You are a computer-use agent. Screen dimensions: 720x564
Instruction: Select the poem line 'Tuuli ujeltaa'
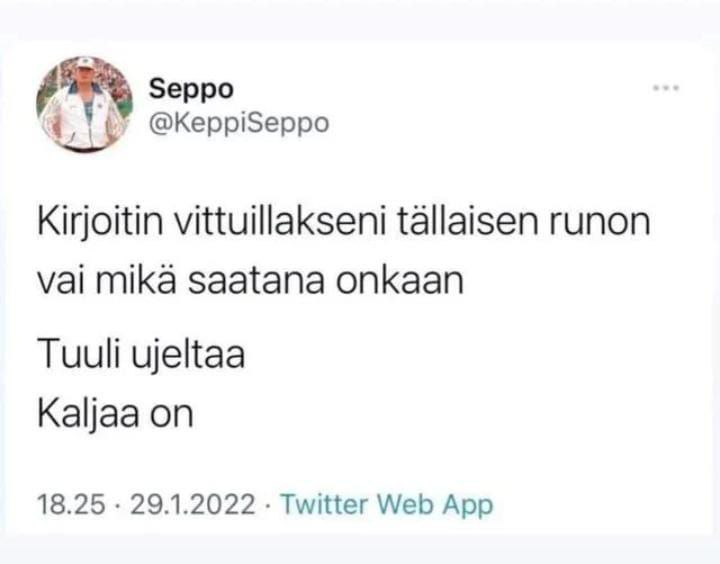click(x=141, y=354)
